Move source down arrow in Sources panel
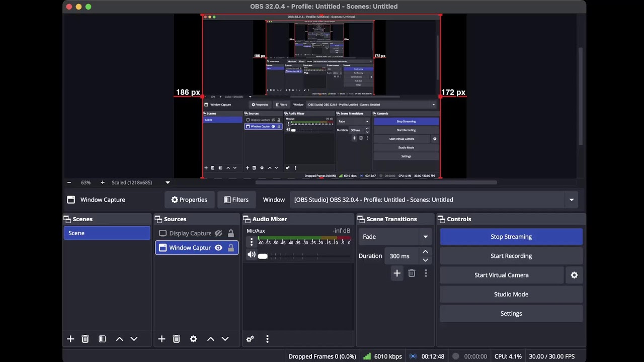Viewport: 644px width, 362px height. click(225, 339)
